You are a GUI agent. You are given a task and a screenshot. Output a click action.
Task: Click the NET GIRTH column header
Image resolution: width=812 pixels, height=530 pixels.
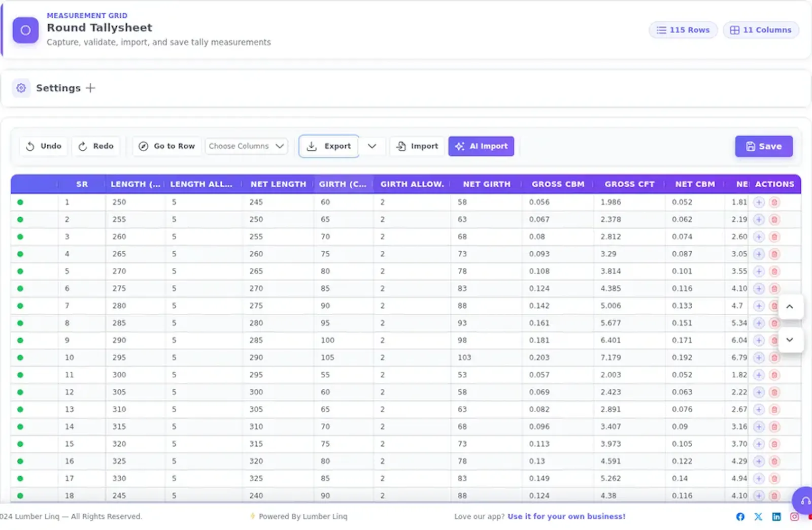pos(487,184)
